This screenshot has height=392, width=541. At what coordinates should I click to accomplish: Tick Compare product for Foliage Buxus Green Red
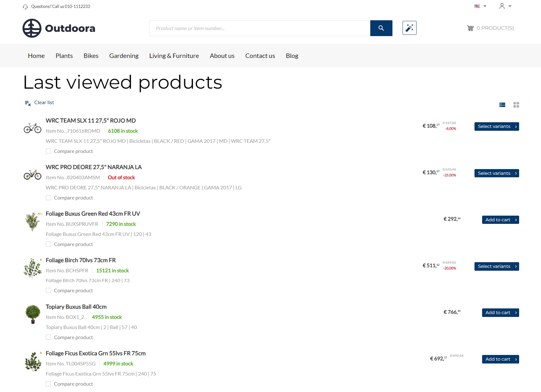pyautogui.click(x=48, y=244)
